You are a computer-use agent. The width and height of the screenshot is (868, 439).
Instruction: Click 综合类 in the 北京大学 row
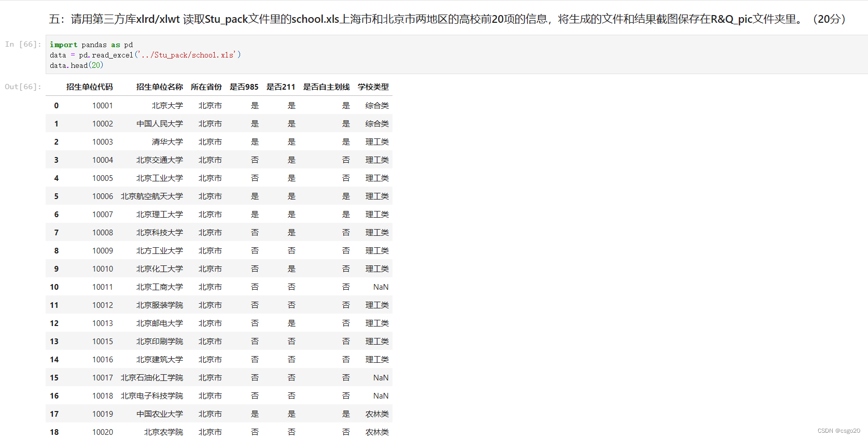377,106
